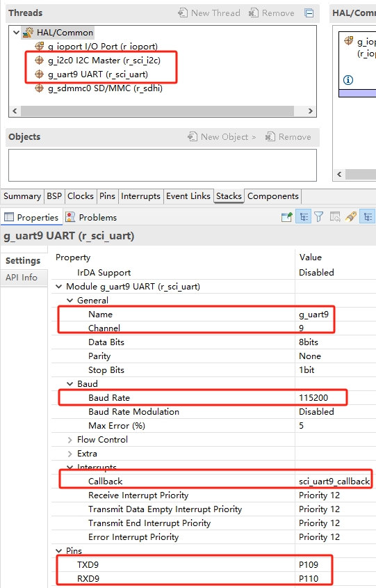Expand the Flow Control property group

pyautogui.click(x=70, y=440)
